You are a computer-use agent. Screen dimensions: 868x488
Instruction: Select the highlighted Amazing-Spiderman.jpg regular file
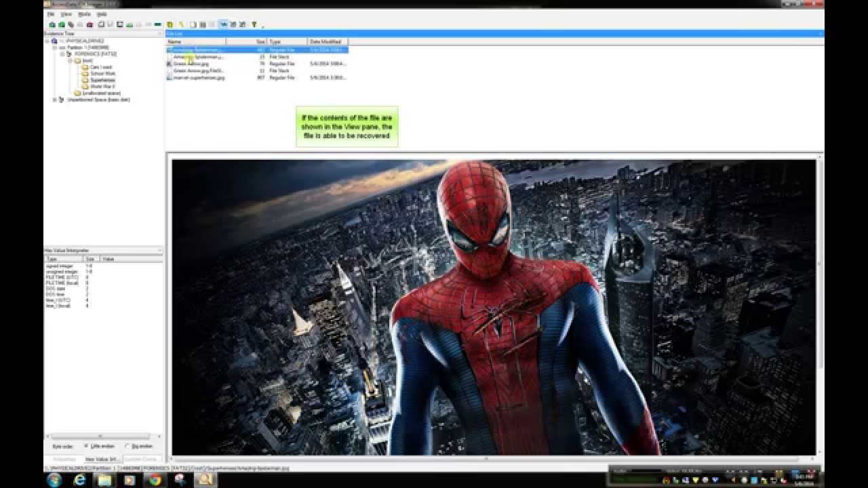257,49
